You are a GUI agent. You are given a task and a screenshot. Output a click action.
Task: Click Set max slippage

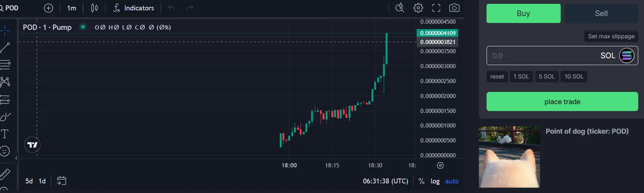click(x=611, y=36)
